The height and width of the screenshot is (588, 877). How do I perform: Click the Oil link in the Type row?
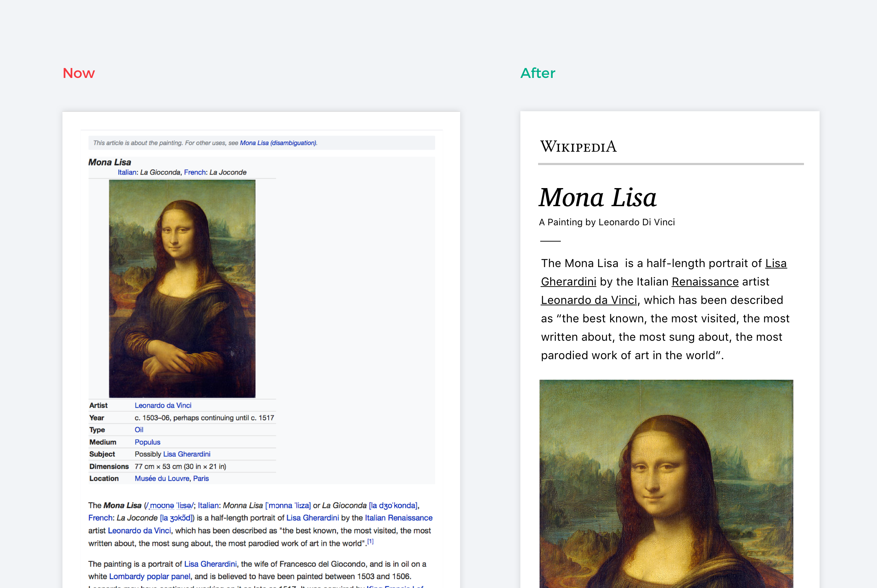139,430
